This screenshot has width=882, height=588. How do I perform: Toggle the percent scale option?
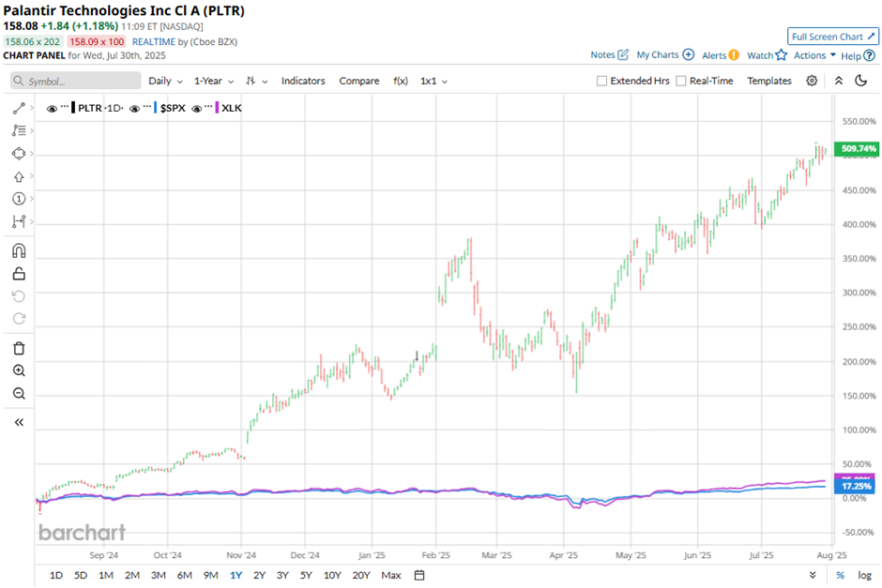(840, 575)
